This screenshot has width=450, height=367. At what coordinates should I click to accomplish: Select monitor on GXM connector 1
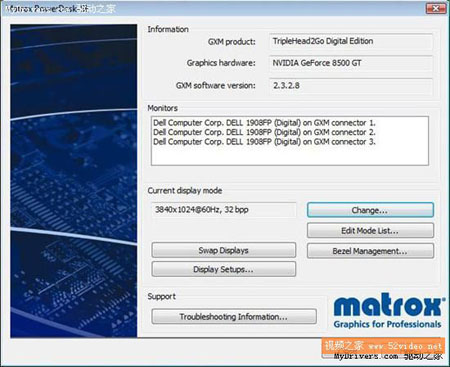[264, 123]
